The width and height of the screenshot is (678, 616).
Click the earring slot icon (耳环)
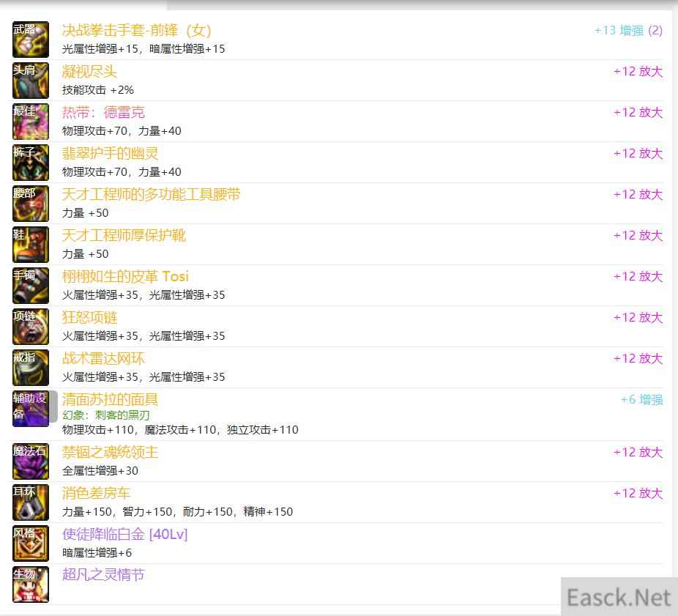pos(31,502)
